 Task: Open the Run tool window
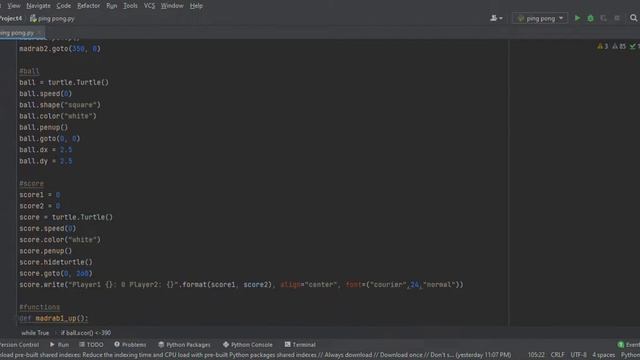click(x=60, y=345)
